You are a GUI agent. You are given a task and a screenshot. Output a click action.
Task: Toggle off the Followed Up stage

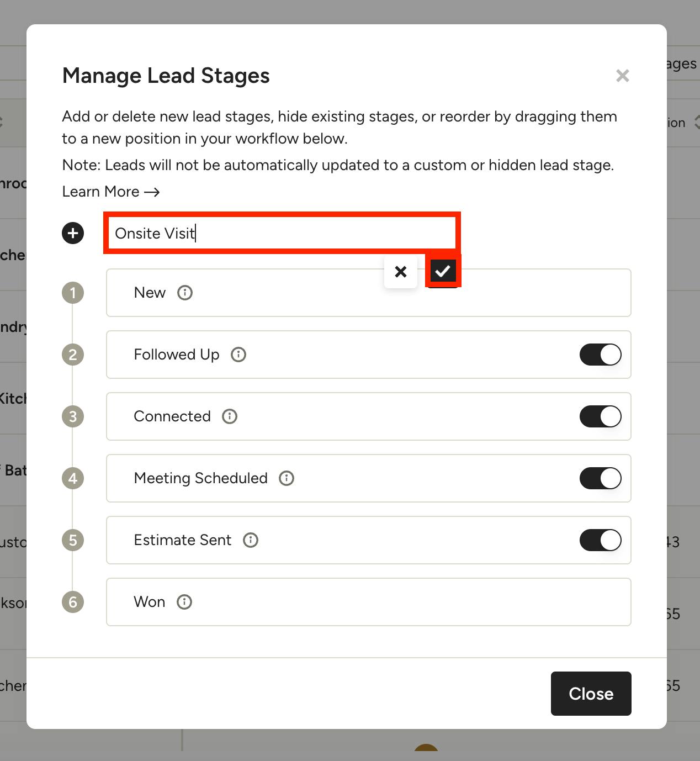pos(600,355)
